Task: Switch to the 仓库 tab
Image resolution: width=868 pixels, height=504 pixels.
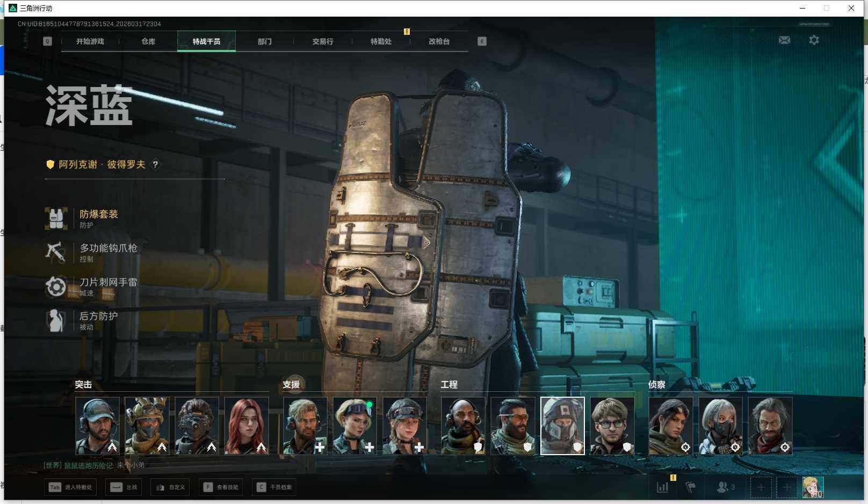Action: [x=148, y=41]
